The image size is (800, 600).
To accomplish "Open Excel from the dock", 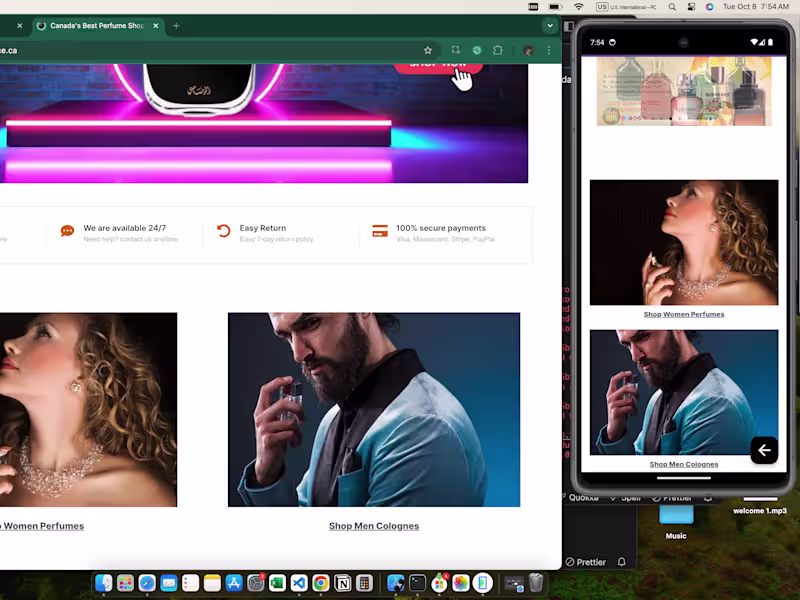I will coord(277,583).
